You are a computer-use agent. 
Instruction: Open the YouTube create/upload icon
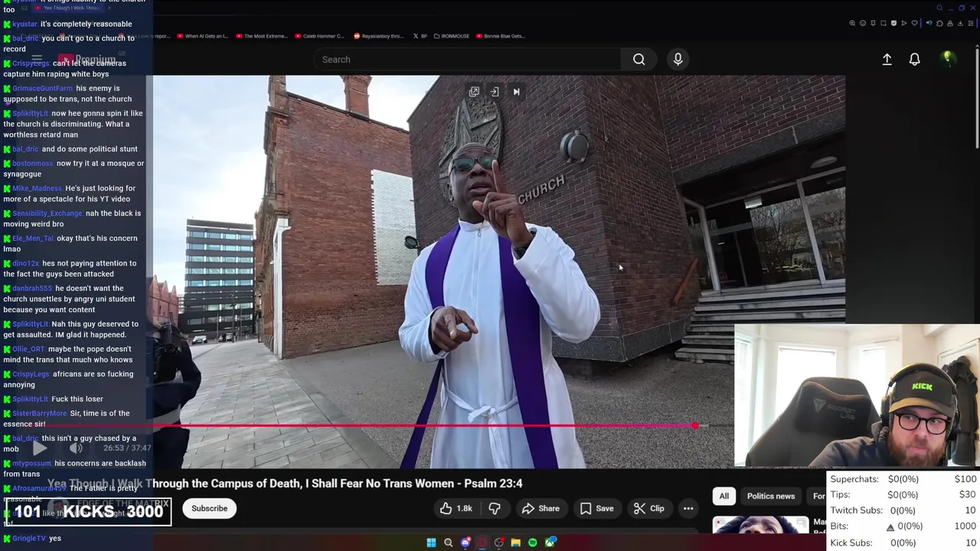887,59
